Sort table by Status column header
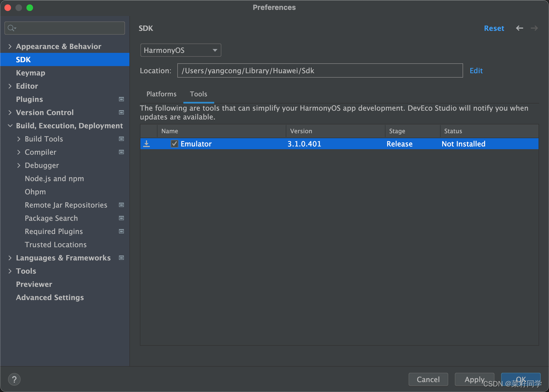Image resolution: width=549 pixels, height=392 pixels. (489, 131)
